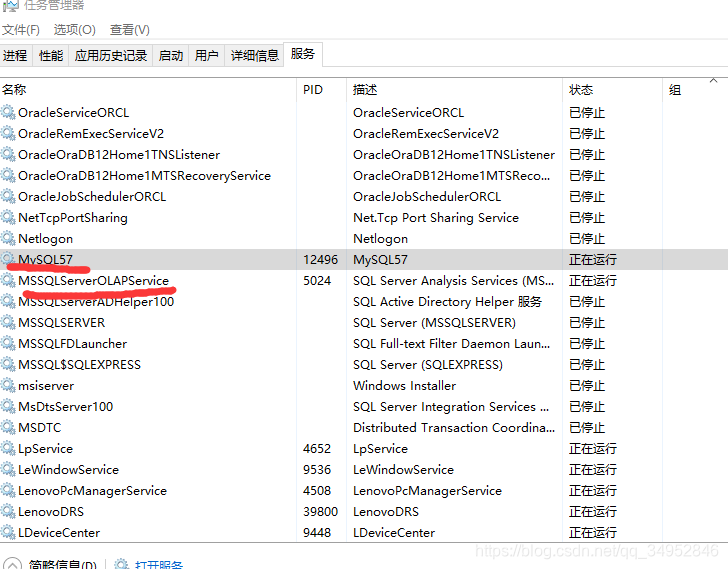Image resolution: width=728 pixels, height=569 pixels.
Task: Open the 文件(F) menu
Action: tap(20, 30)
